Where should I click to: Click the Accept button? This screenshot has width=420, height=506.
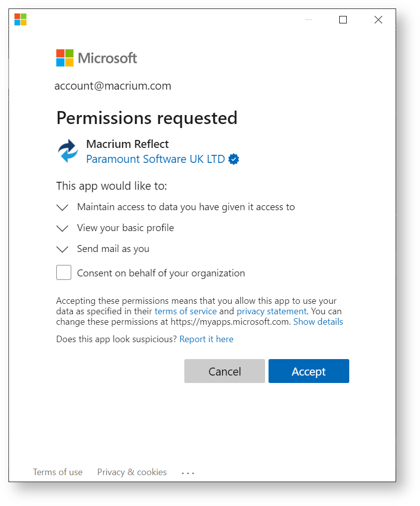pos(308,371)
